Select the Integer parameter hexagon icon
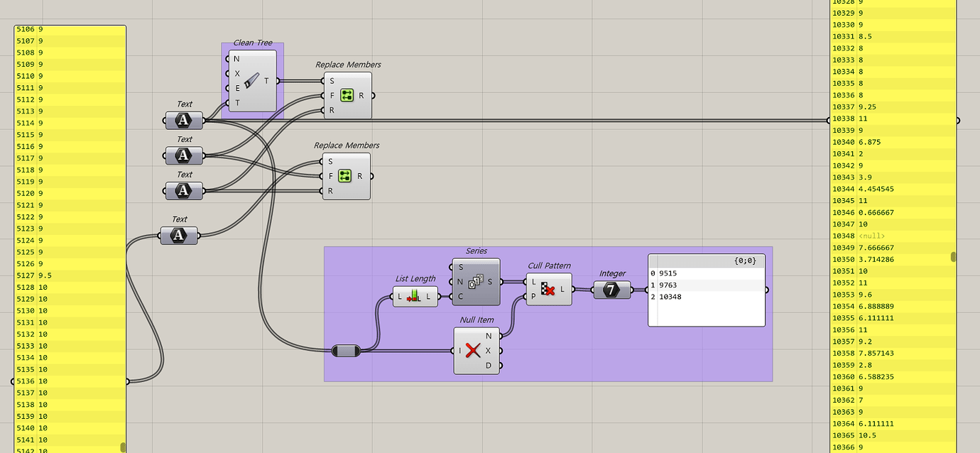980x453 pixels. 612,290
